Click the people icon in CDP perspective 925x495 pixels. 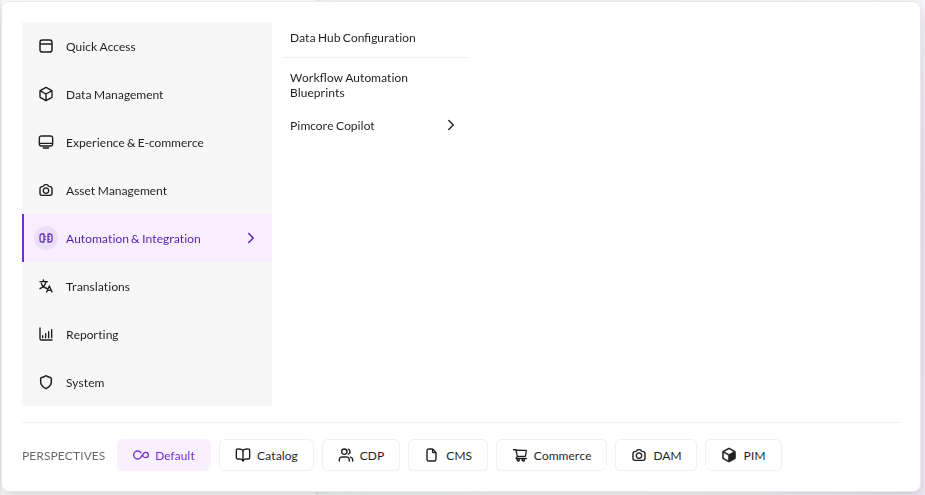point(346,455)
